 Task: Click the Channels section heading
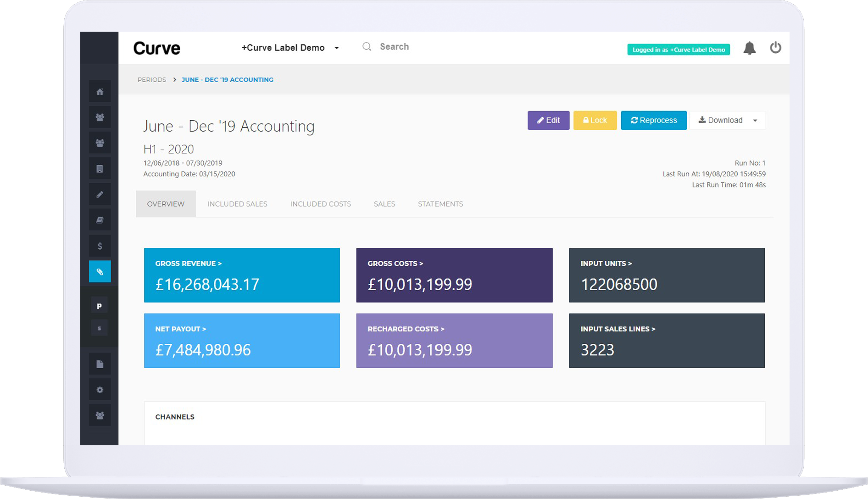pos(175,417)
